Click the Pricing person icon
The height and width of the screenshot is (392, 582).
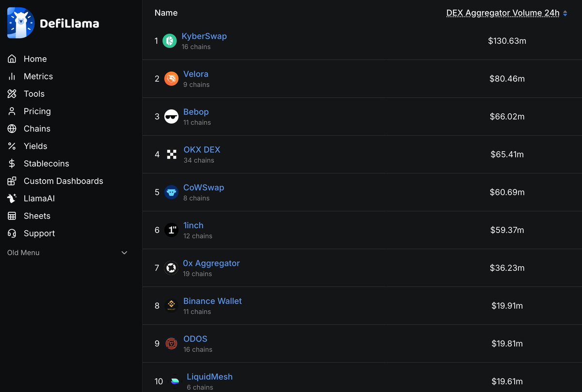point(12,111)
